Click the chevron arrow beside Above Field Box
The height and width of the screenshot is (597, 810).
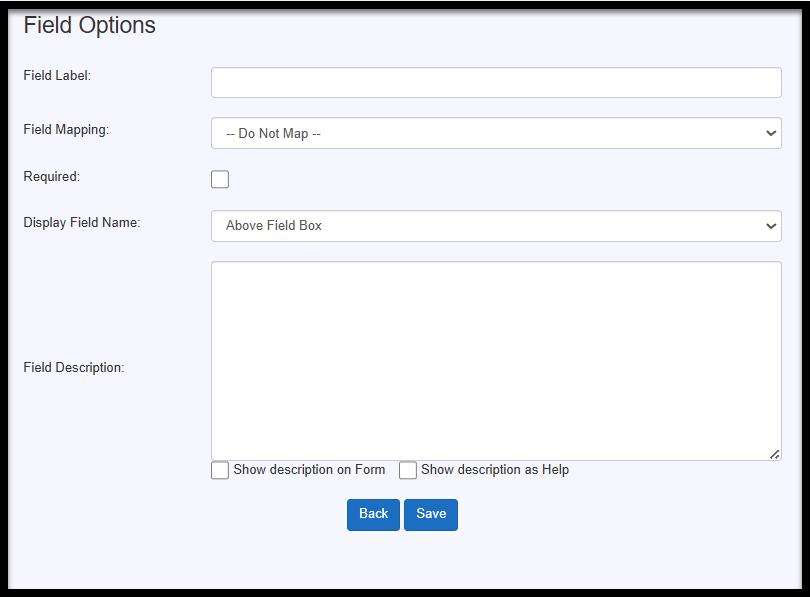click(x=771, y=226)
